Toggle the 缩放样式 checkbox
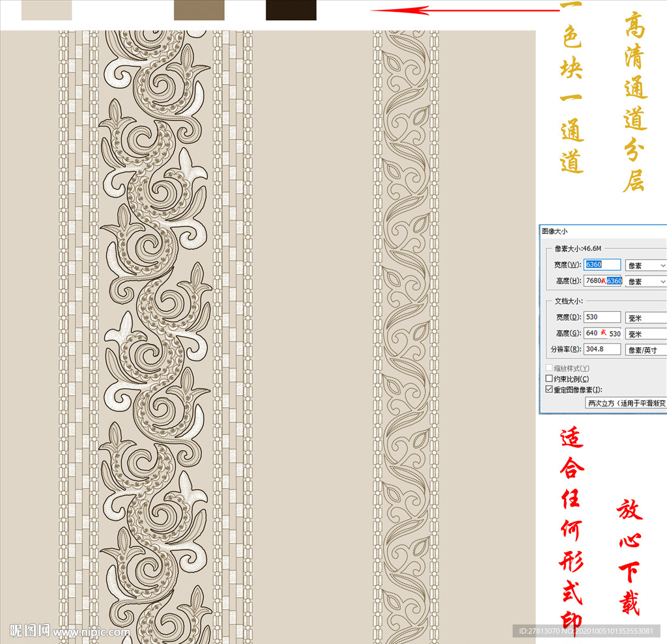 549,368
